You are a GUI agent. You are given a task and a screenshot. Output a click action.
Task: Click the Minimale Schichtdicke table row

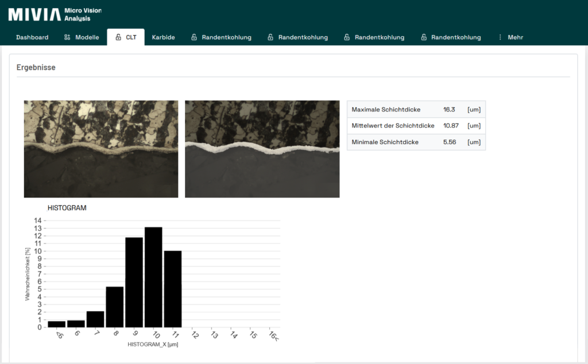416,142
